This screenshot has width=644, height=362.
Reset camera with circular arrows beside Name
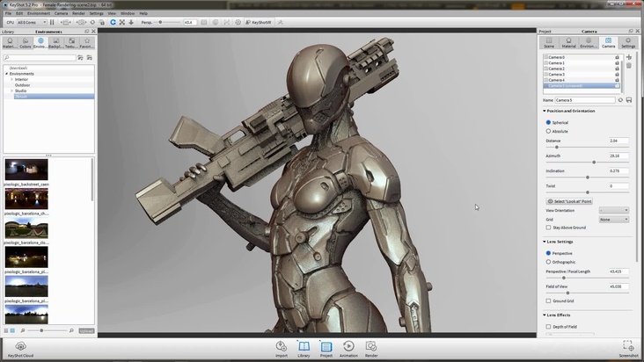pyautogui.click(x=620, y=100)
